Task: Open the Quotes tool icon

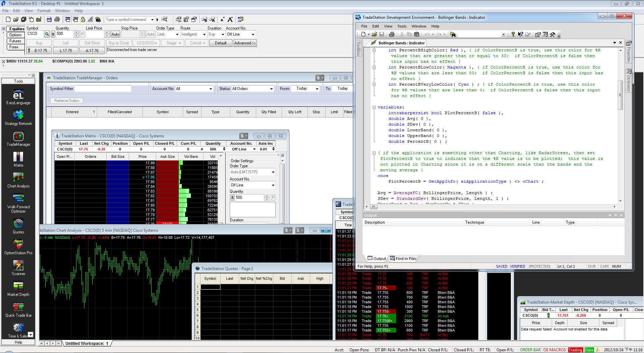Action: [18, 226]
